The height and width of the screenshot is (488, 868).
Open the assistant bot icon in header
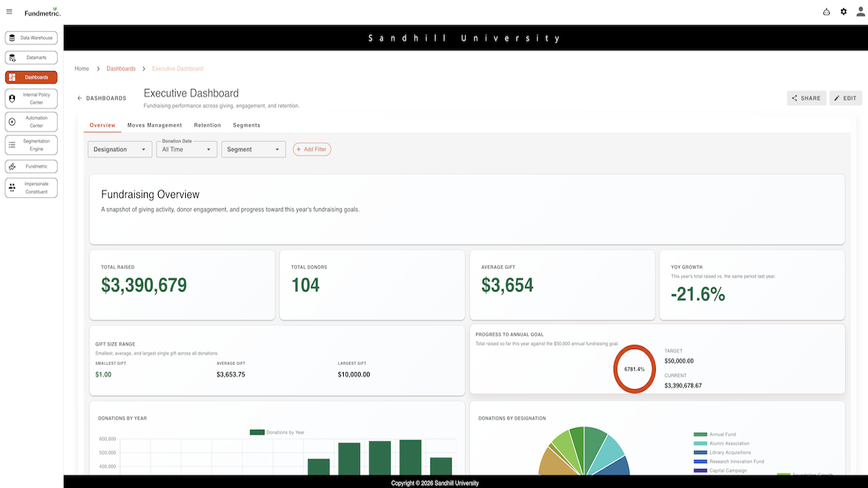[x=826, y=12]
